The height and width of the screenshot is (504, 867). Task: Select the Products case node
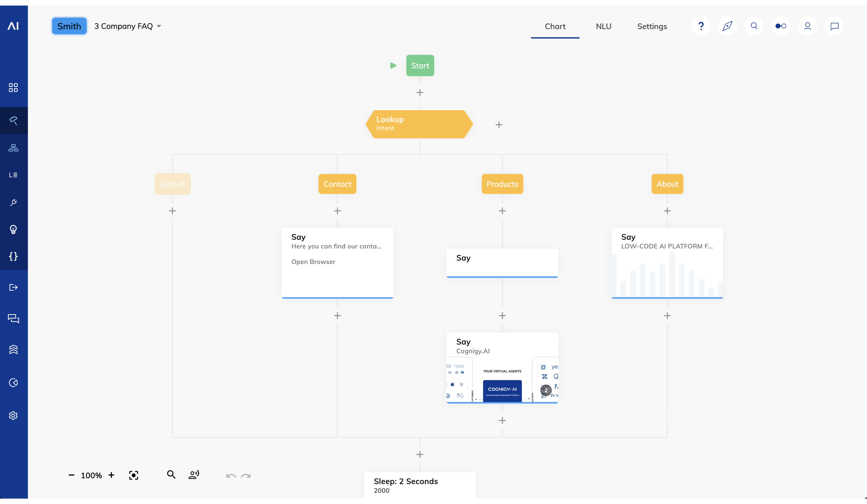(x=502, y=184)
